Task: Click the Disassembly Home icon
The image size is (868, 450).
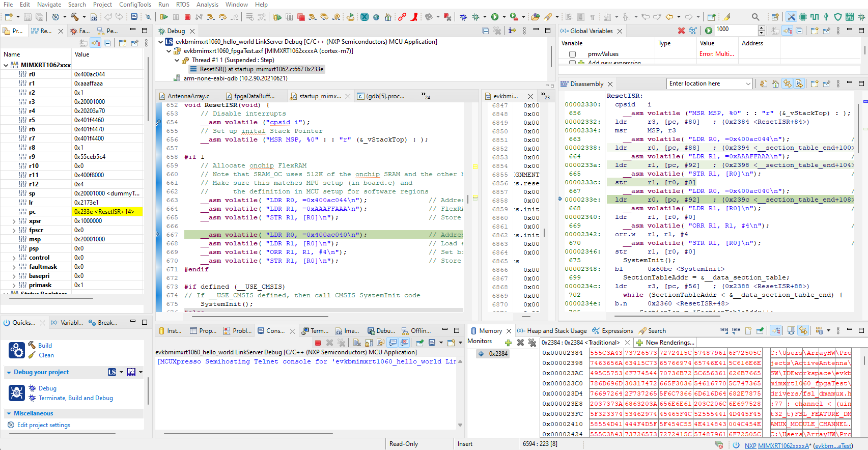Action: click(775, 84)
